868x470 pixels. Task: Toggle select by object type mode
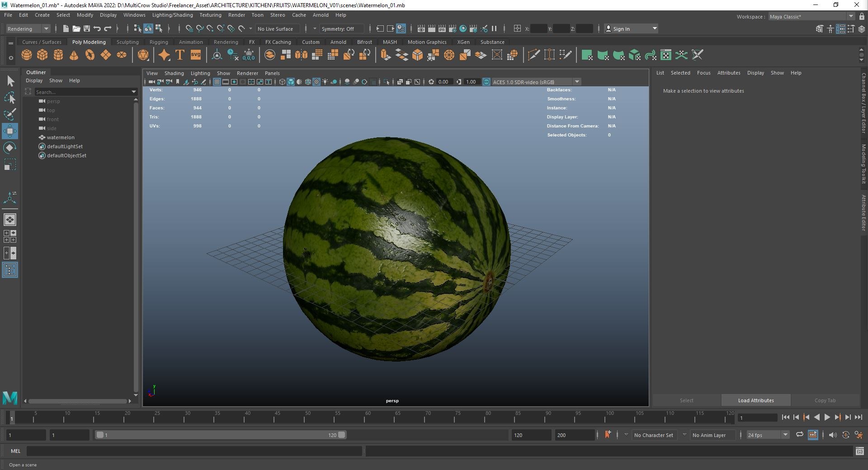(148, 28)
